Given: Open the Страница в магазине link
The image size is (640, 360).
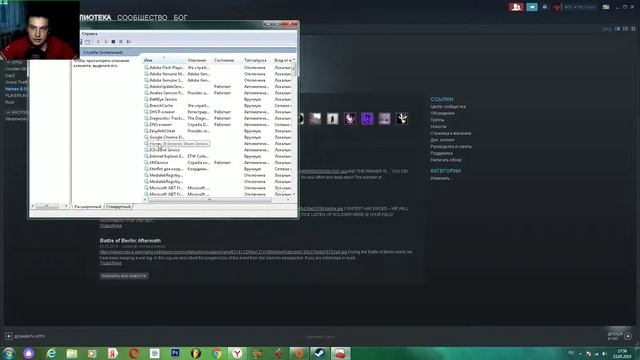Looking at the screenshot, I should click(x=451, y=133).
